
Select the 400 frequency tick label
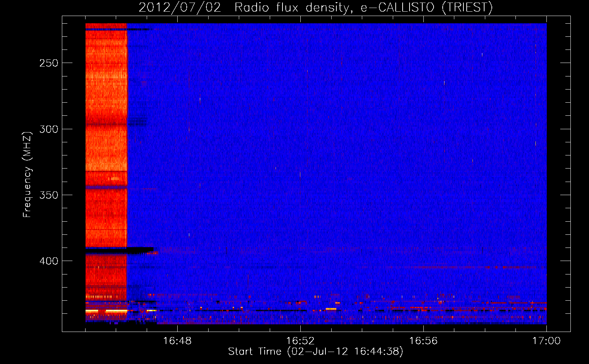tap(49, 261)
